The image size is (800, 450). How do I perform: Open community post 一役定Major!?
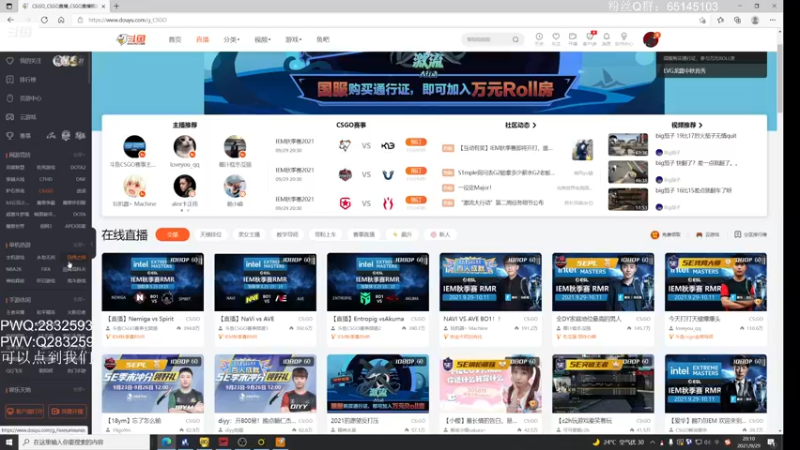tap(474, 188)
